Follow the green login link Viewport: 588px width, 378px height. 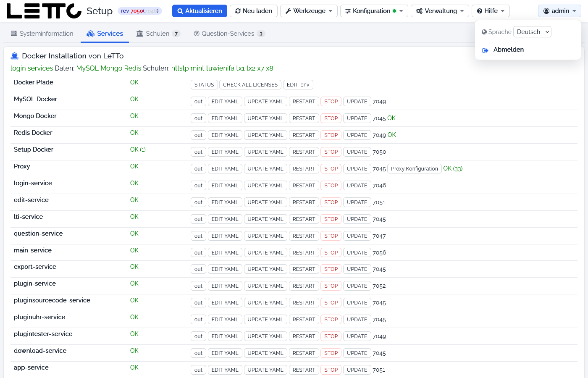[18, 68]
